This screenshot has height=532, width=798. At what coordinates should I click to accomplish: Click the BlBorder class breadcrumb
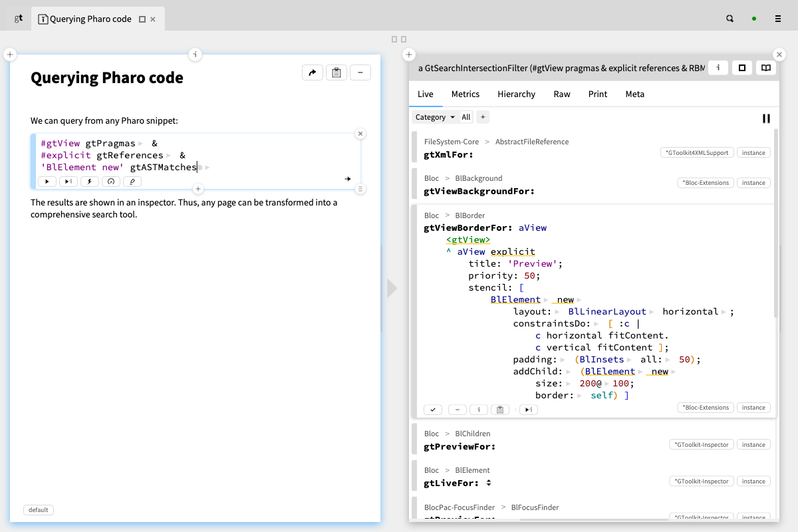pyautogui.click(x=470, y=215)
